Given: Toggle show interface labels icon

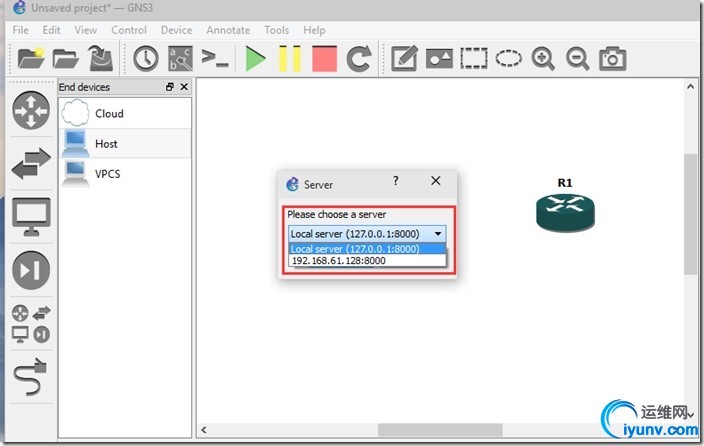Looking at the screenshot, I should (x=180, y=59).
